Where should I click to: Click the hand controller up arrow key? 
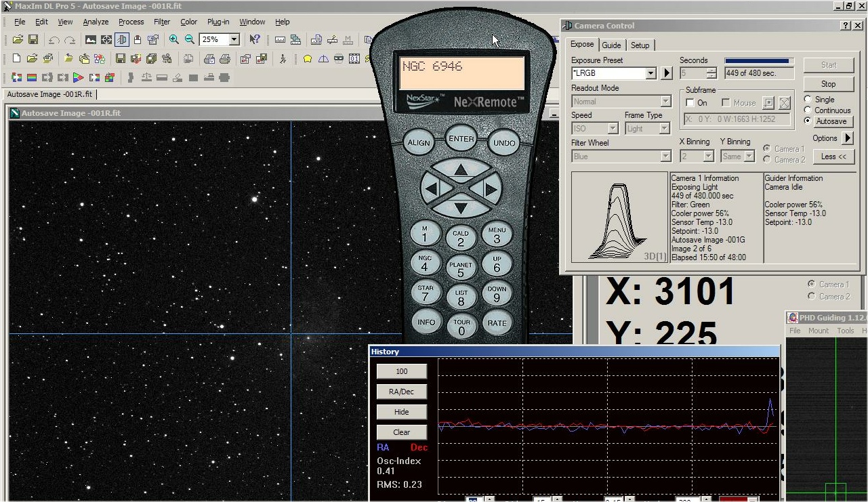pos(461,169)
